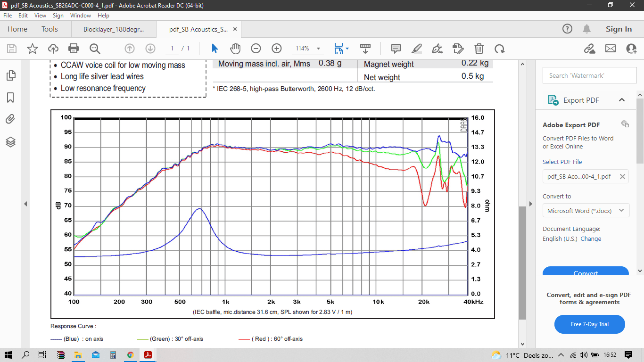The height and width of the screenshot is (362, 644).
Task: Open the taskbar volume speaker icon
Action: [x=584, y=355]
